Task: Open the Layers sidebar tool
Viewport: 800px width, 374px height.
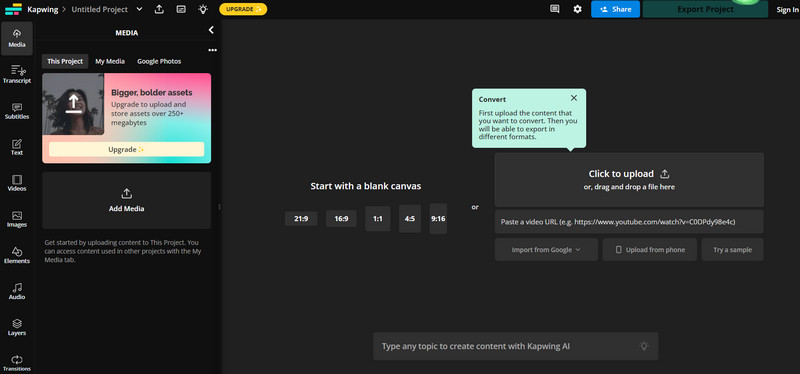Action: click(x=17, y=327)
